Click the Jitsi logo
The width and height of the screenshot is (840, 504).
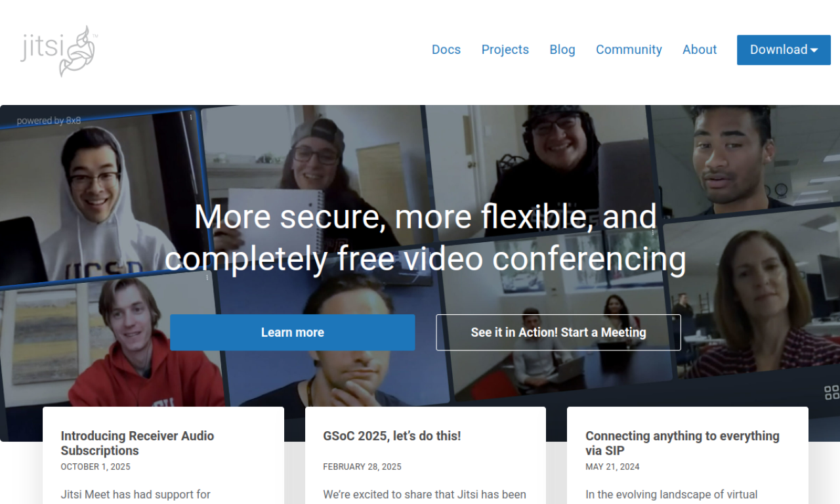59,51
